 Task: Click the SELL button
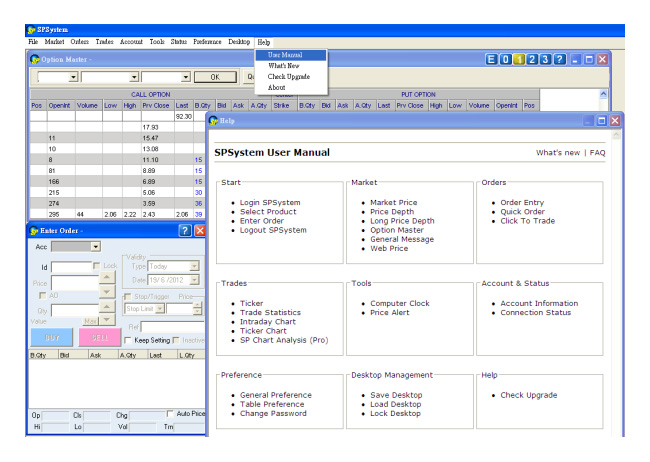tap(99, 337)
